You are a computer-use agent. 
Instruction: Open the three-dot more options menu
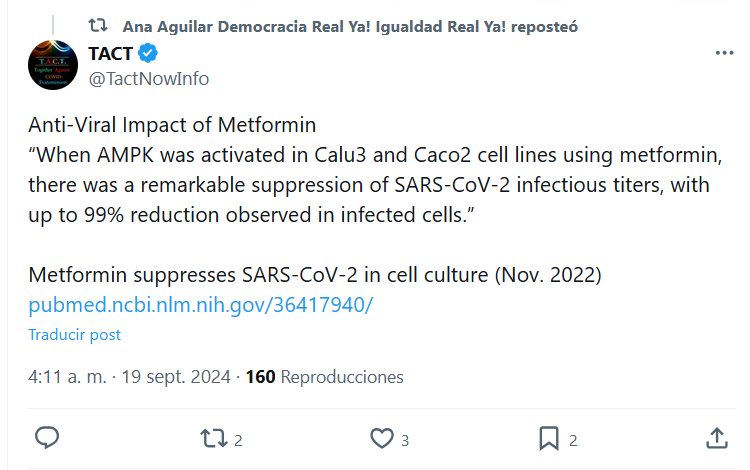(723, 53)
